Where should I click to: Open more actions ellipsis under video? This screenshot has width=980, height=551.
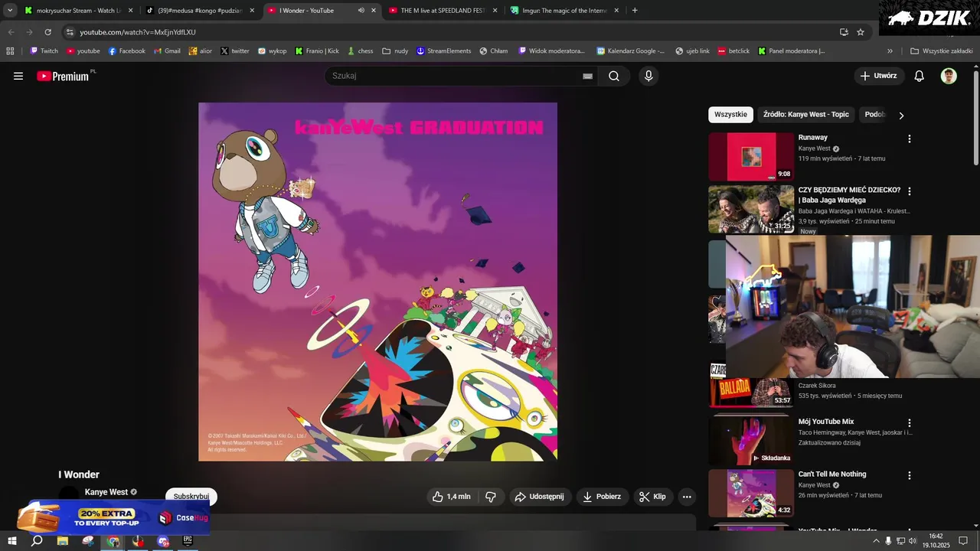[687, 497]
